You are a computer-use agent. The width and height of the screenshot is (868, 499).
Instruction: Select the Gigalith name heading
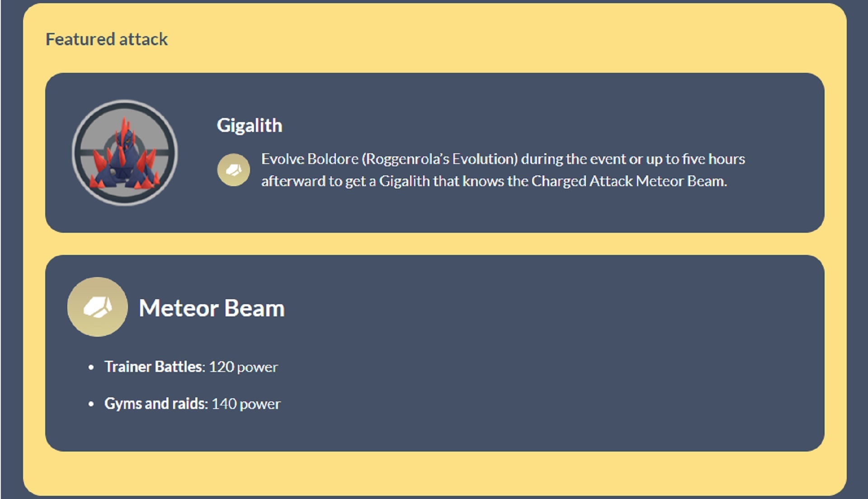click(x=249, y=125)
